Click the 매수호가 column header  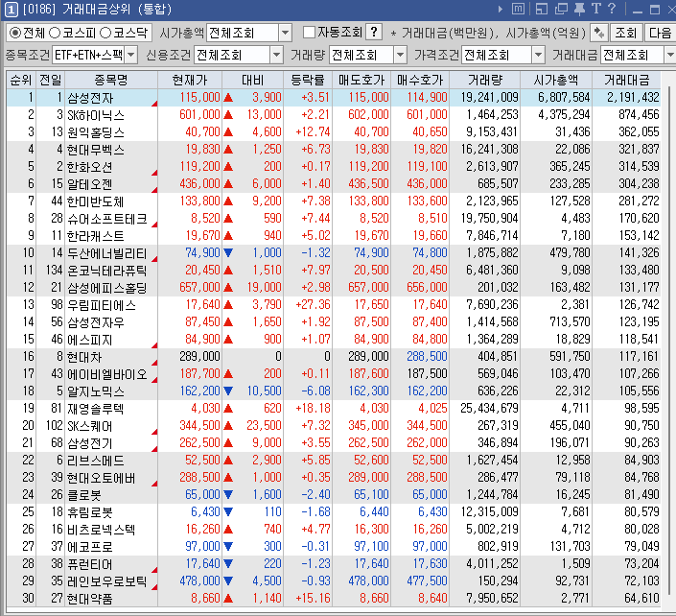[x=420, y=80]
